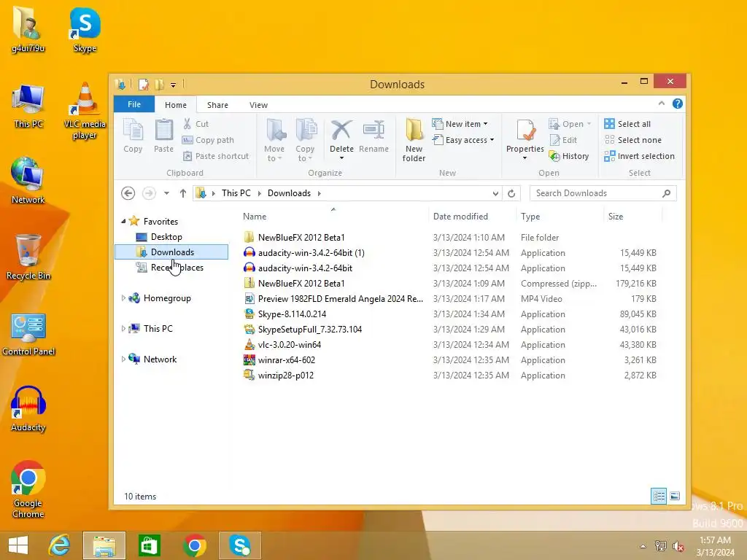Sort by Date modified column header
The height and width of the screenshot is (560, 747).
click(473, 216)
